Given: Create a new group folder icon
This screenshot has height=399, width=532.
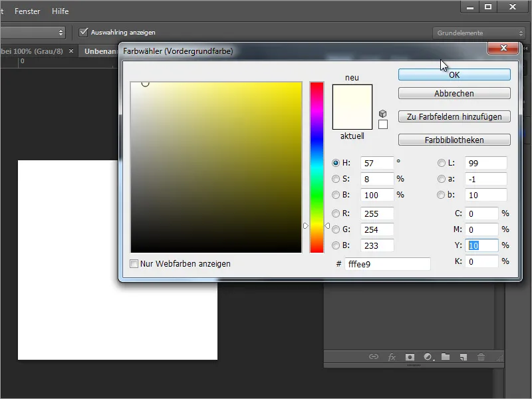Looking at the screenshot, I should pos(446,356).
